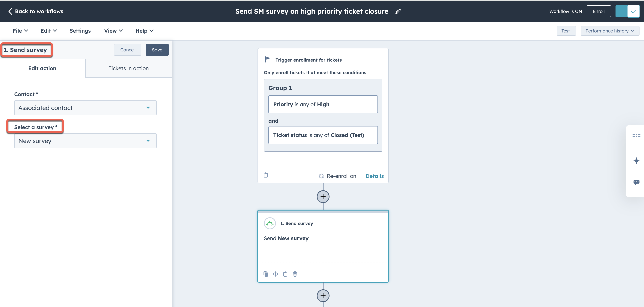644x307 pixels.
Task: Open the File menu
Action: tap(20, 31)
